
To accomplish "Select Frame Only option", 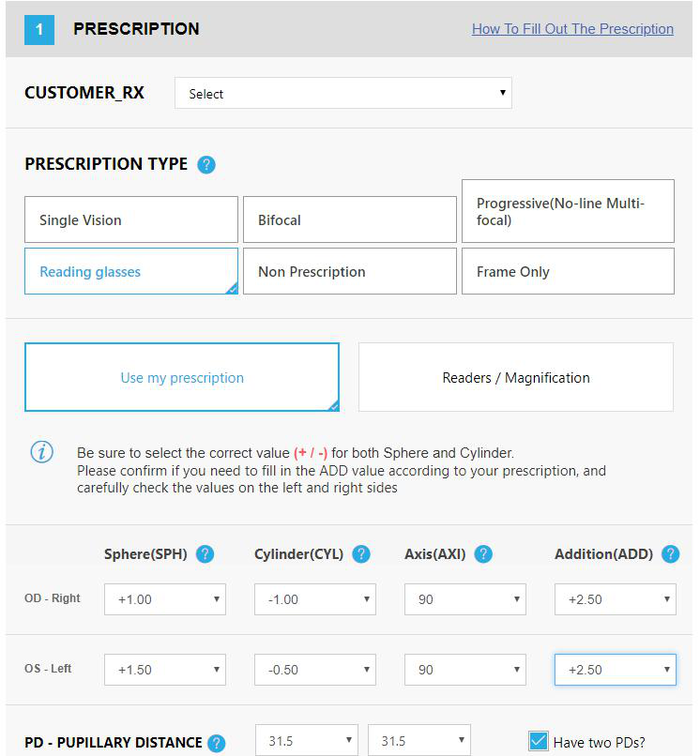I will [568, 271].
